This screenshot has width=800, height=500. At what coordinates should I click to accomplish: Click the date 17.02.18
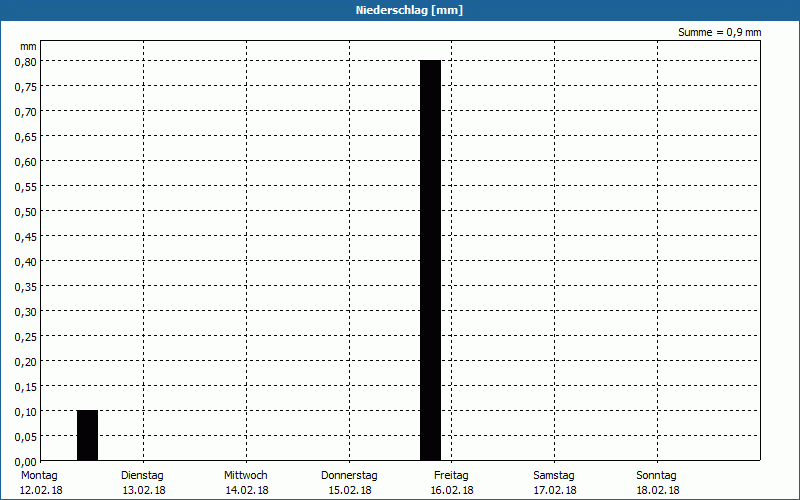click(x=555, y=490)
